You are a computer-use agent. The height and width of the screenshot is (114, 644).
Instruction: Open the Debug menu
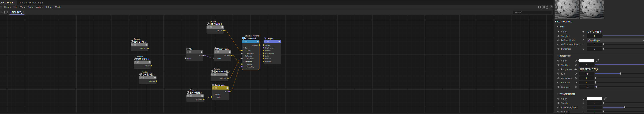tap(49, 7)
